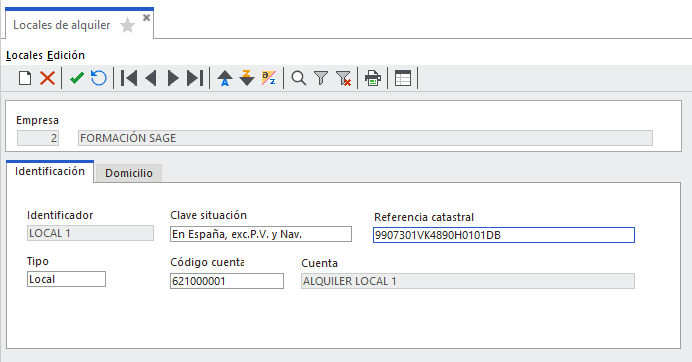Screen dimensions: 692x362
Task: Click the Código cuenta field 621000001
Action: point(227,281)
